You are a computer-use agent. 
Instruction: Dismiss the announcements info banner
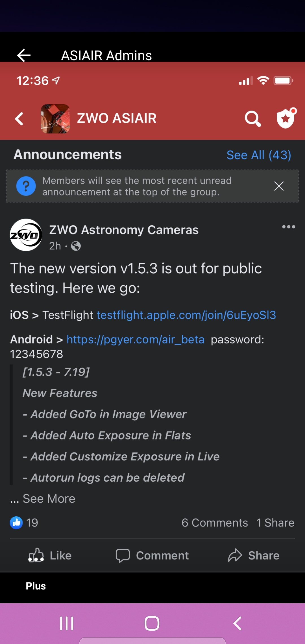[279, 186]
